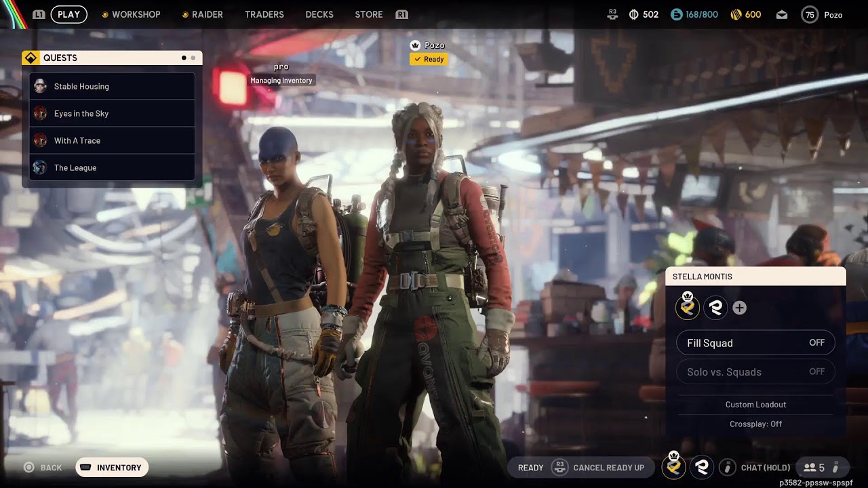
Task: Click the microphone icon beside Chat (Hold)
Action: 728,467
